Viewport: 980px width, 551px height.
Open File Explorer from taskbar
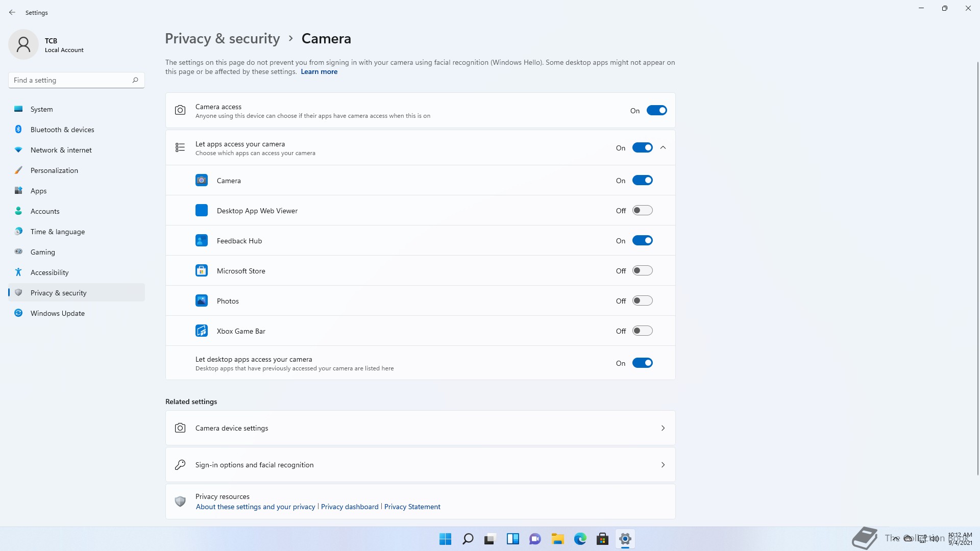(x=557, y=539)
